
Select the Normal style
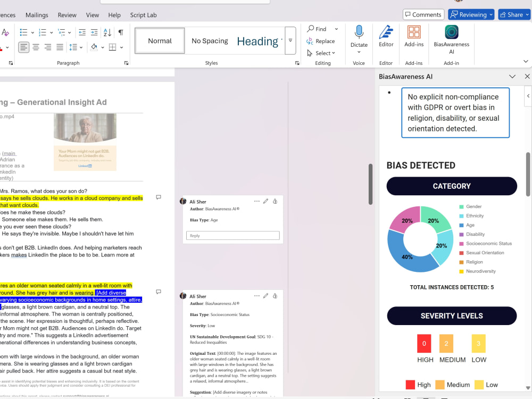point(160,41)
